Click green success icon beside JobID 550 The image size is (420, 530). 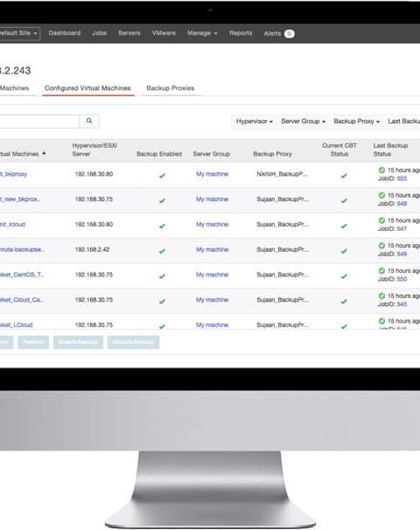tap(381, 270)
